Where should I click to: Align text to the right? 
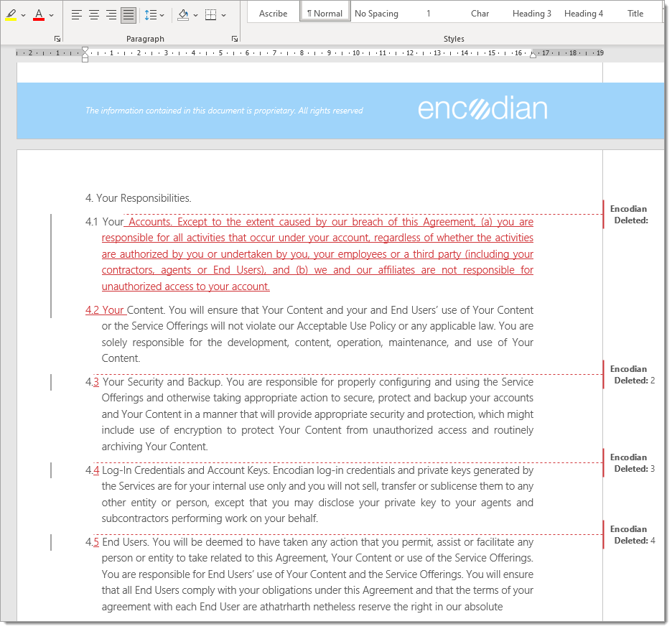111,15
